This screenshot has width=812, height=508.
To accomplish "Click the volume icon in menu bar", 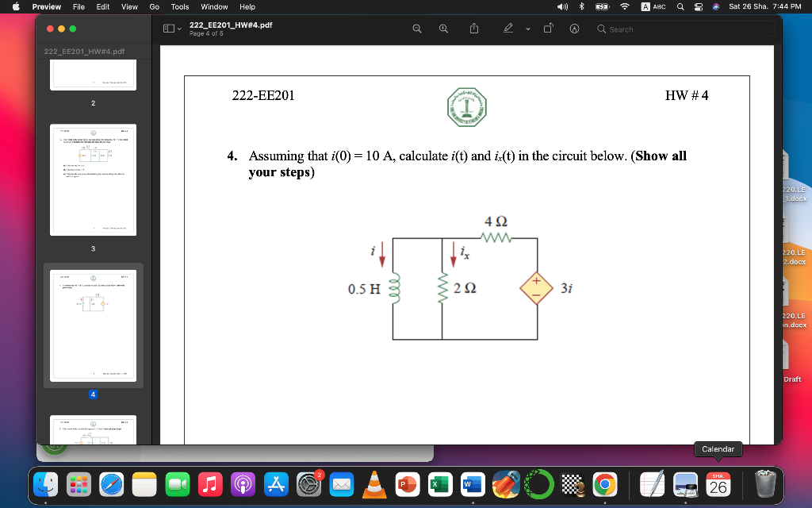I will pos(562,6).
